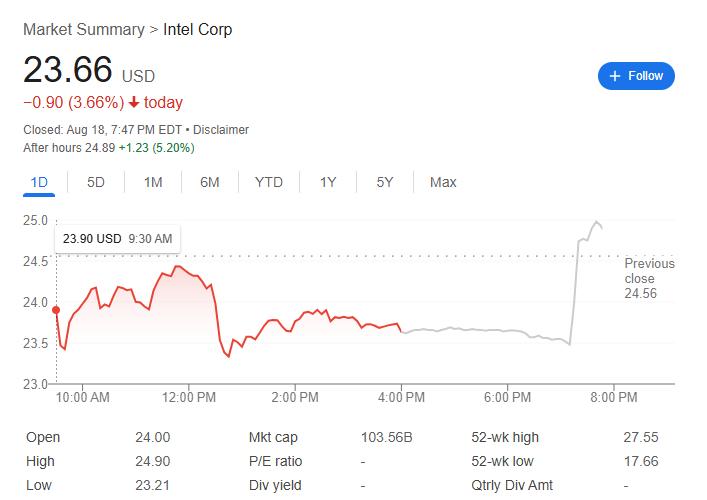Switch chart to 1Y range

tap(328, 182)
